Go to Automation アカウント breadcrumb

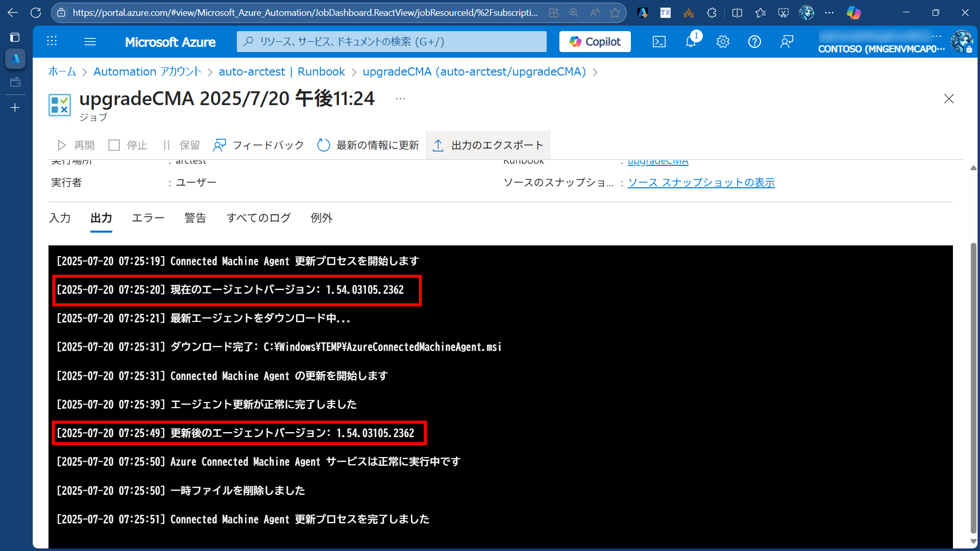[x=148, y=72]
